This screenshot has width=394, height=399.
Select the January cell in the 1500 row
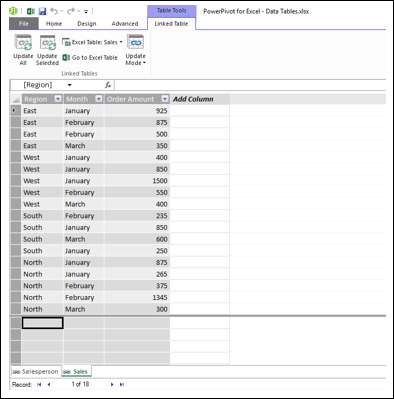pyautogui.click(x=84, y=181)
